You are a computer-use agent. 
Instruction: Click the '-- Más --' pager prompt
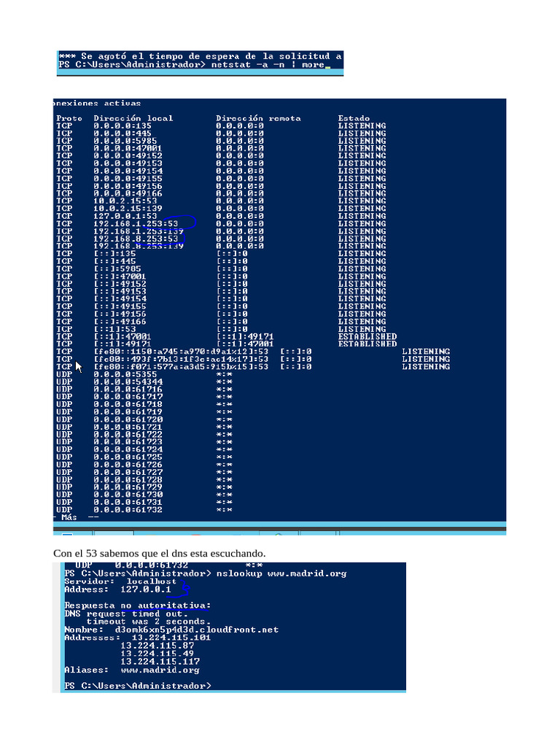click(x=76, y=517)
